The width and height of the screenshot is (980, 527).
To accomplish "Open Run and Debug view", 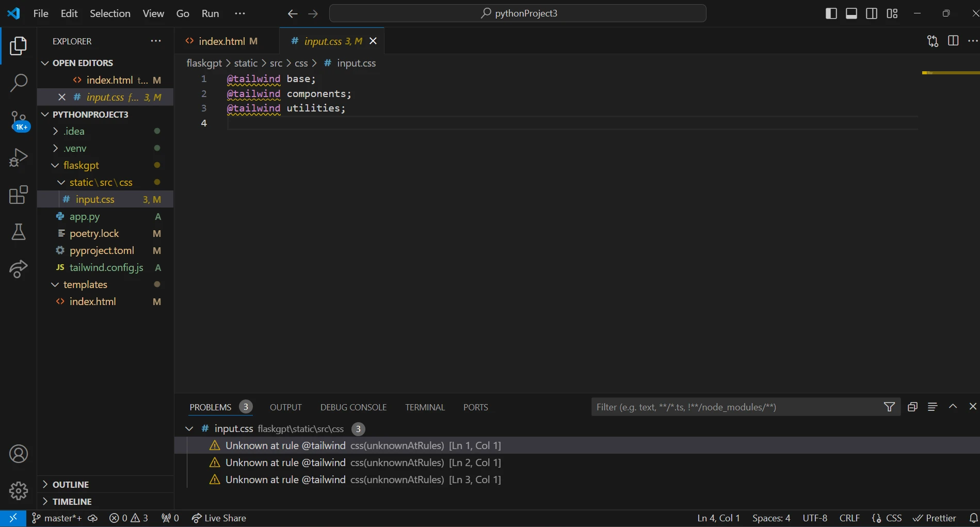I will click(x=19, y=157).
